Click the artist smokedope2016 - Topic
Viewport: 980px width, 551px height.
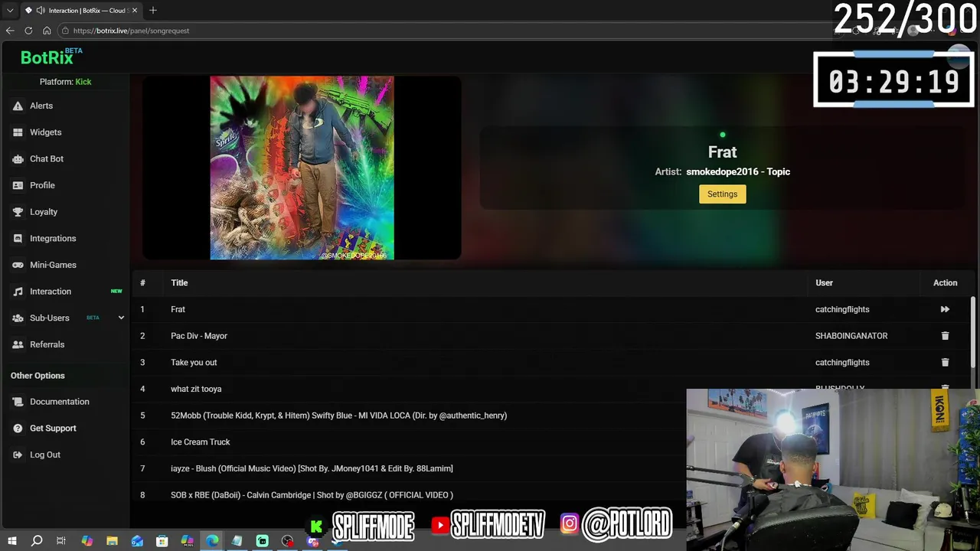[x=738, y=171]
